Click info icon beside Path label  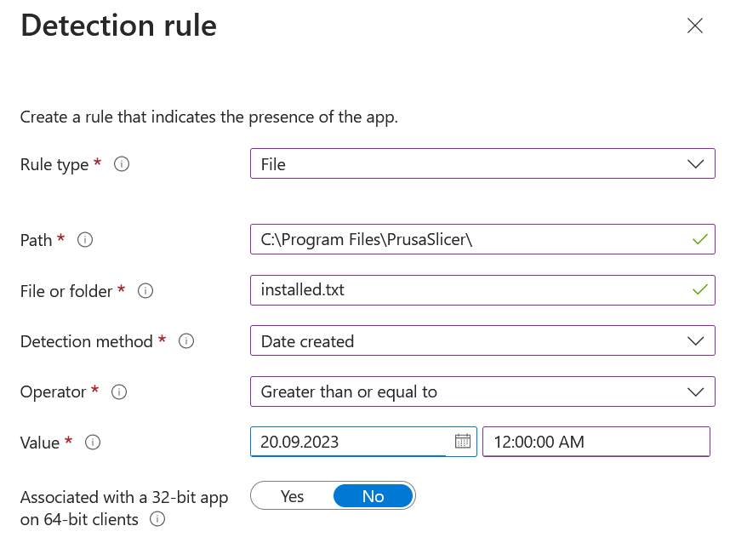(85, 240)
